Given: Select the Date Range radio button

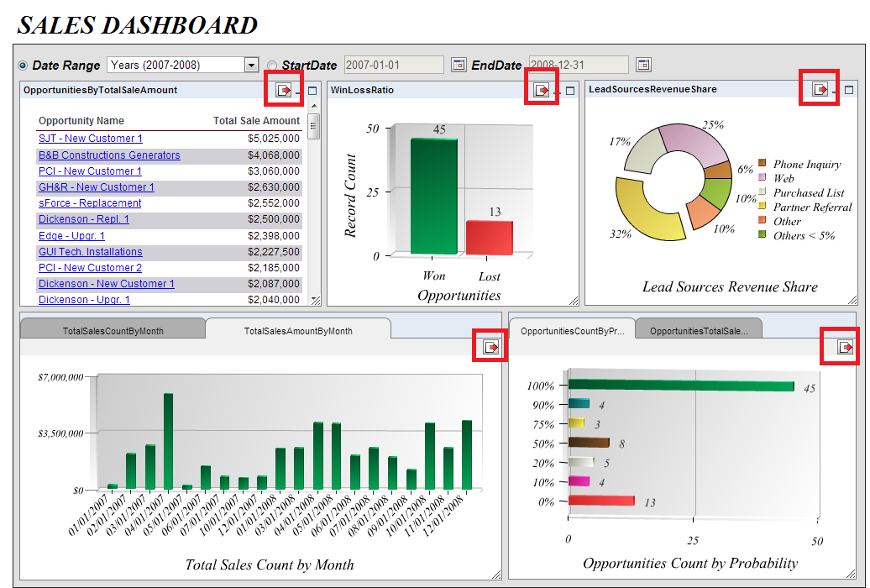Looking at the screenshot, I should tap(23, 66).
